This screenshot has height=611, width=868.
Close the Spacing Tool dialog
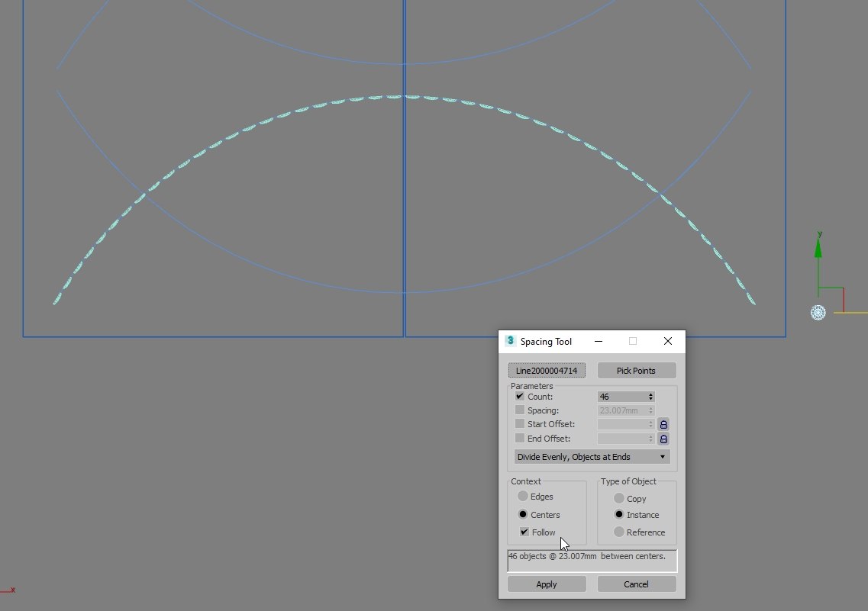tap(668, 341)
